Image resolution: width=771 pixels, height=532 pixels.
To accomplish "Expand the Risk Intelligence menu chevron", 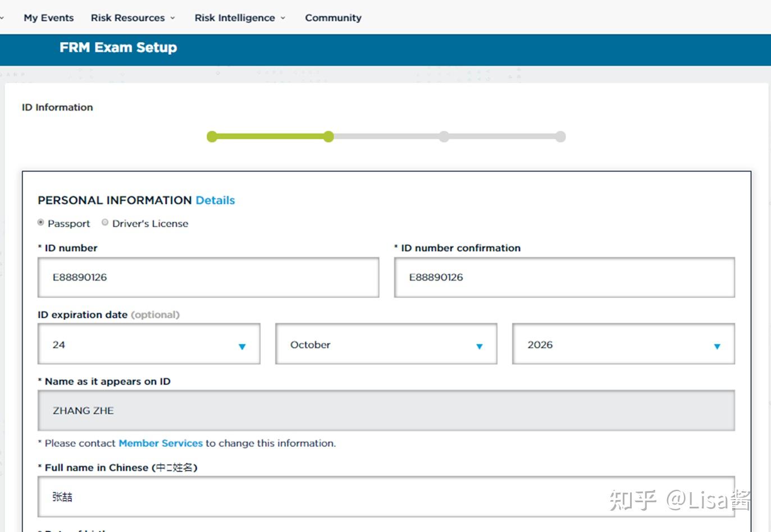I will pos(283,18).
